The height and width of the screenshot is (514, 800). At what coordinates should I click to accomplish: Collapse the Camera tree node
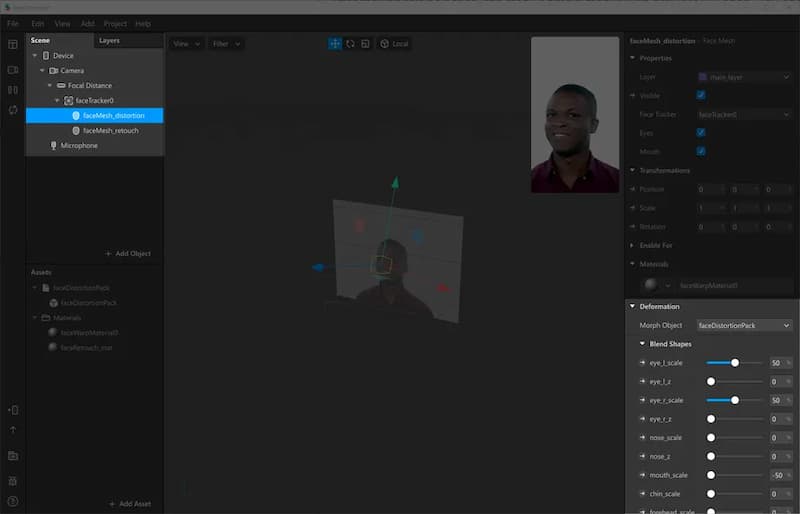(42, 70)
